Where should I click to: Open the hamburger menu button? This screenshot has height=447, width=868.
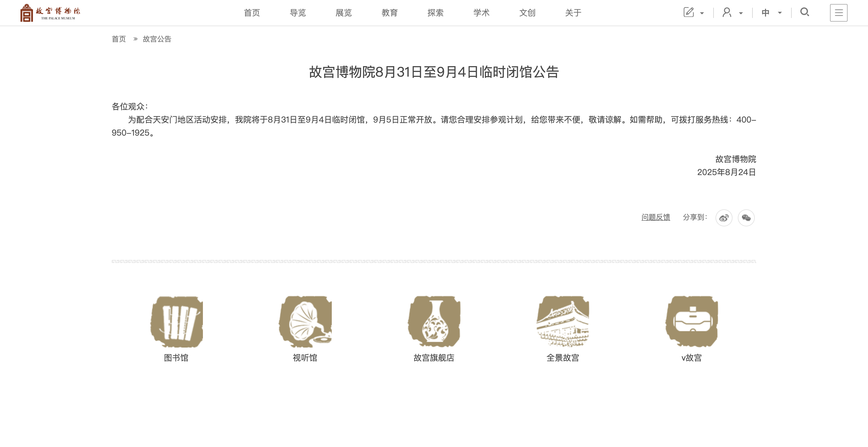point(838,13)
